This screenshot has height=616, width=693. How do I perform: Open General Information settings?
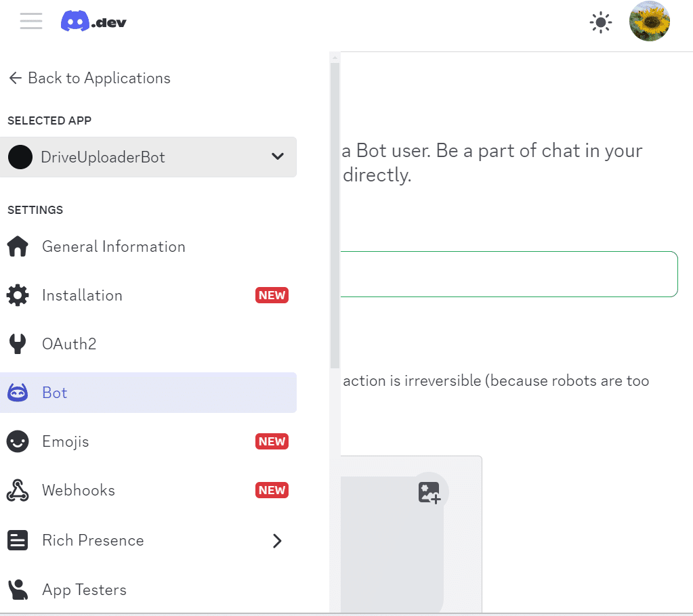click(148, 246)
